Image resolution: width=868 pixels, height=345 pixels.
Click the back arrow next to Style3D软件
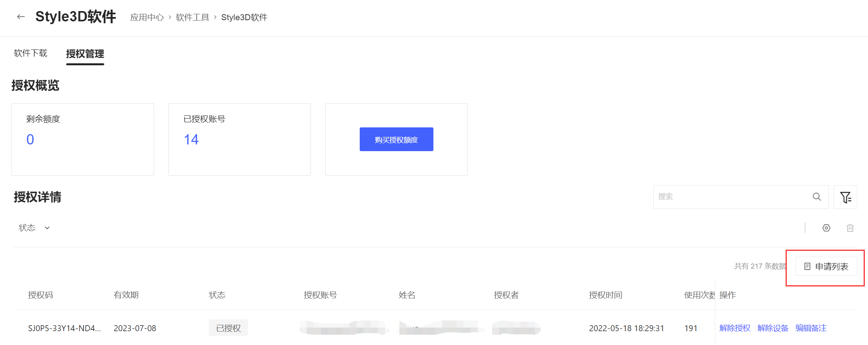click(x=21, y=17)
